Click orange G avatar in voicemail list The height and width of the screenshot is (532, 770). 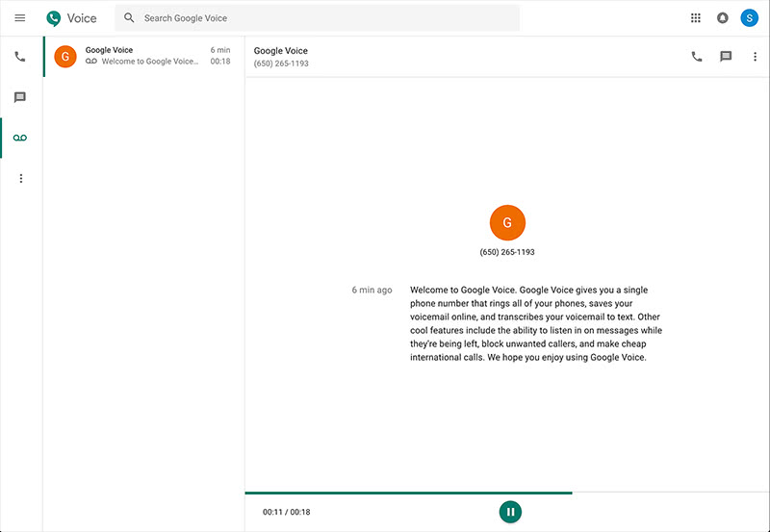65,57
